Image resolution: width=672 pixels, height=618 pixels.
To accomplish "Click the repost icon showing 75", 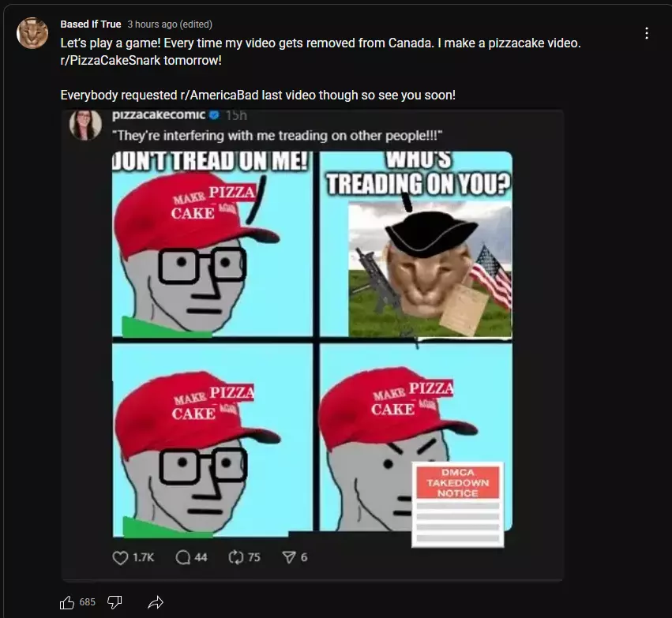I will [x=236, y=557].
